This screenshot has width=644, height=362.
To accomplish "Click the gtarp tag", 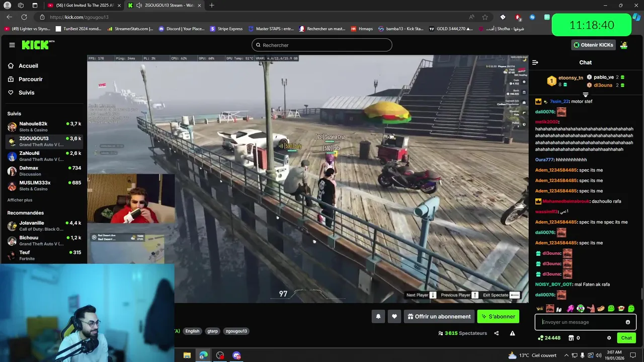I will (x=213, y=331).
